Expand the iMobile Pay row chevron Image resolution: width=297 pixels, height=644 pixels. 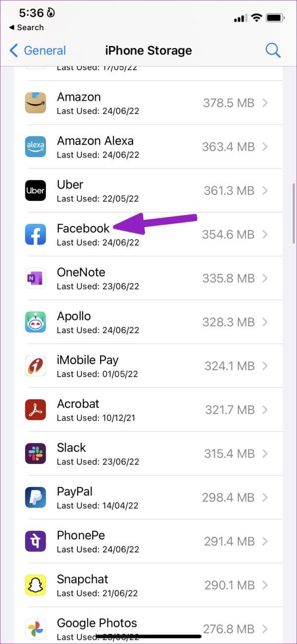265,366
